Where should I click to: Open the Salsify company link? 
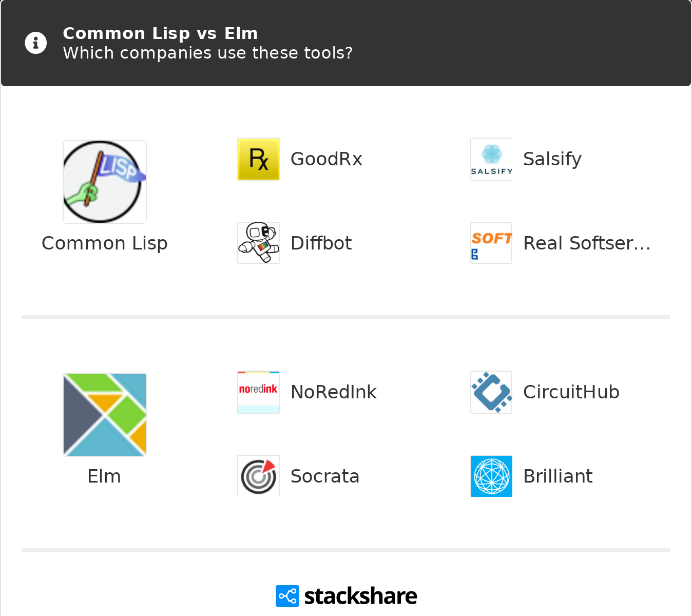[x=552, y=159]
